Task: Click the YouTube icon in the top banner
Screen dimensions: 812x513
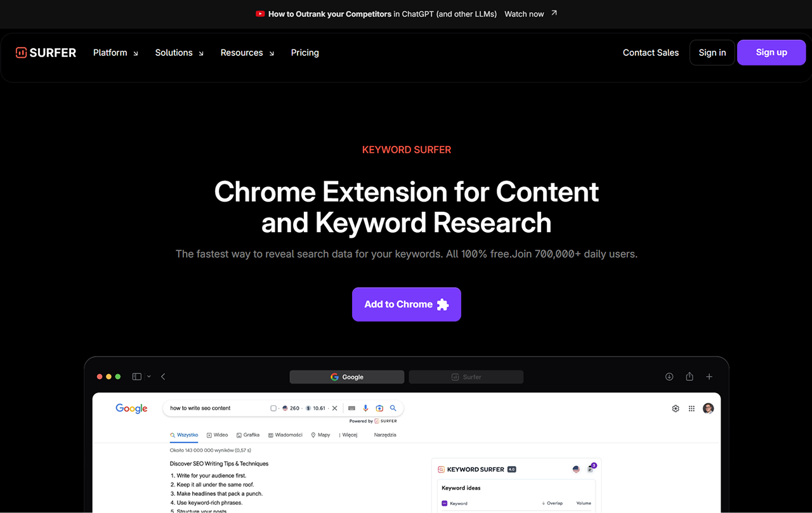Action: click(260, 13)
